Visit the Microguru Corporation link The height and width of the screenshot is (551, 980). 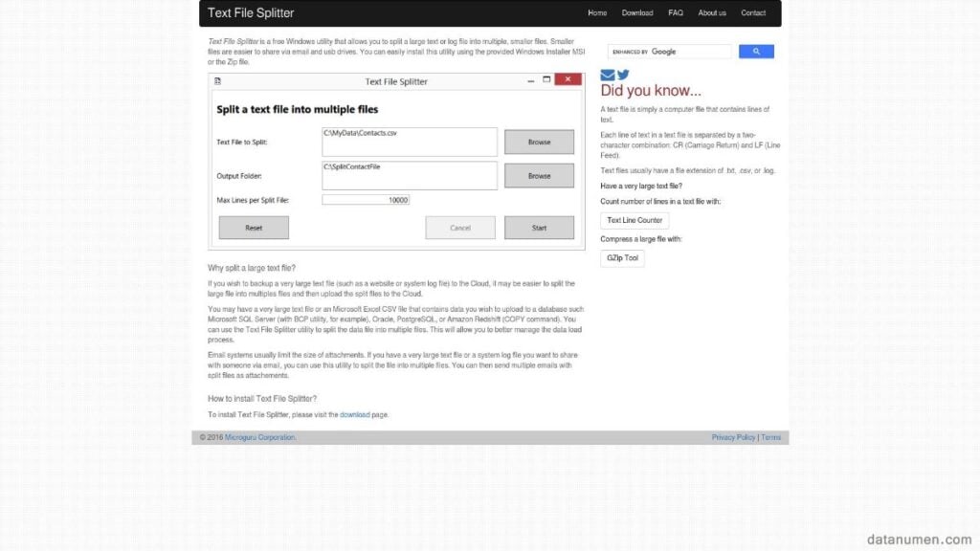257,436
